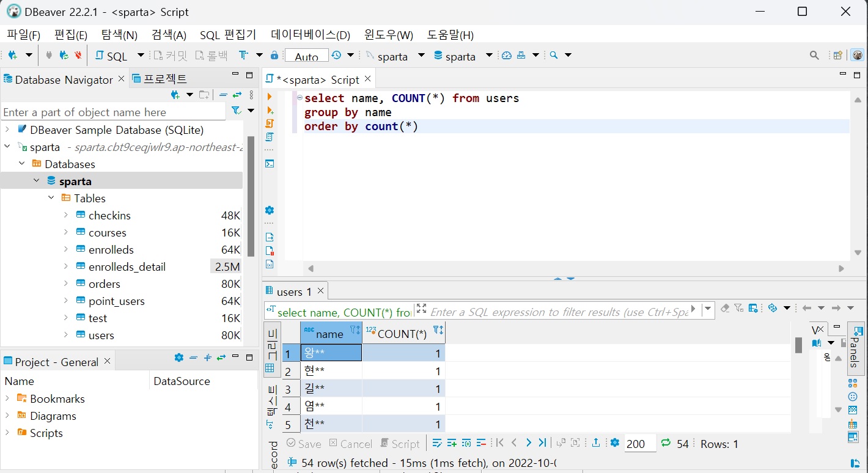The height and width of the screenshot is (473, 868).
Task: Click the transaction mode icon
Action: 243,55
